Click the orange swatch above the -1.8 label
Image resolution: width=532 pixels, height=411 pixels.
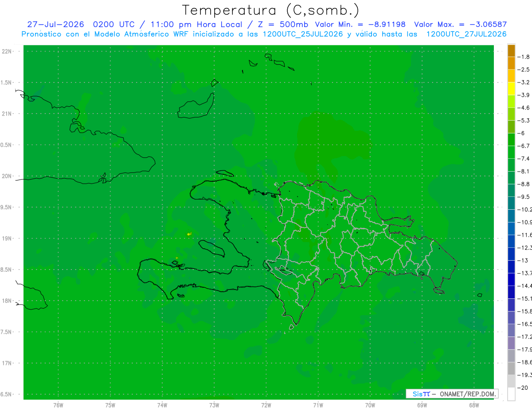[511, 51]
